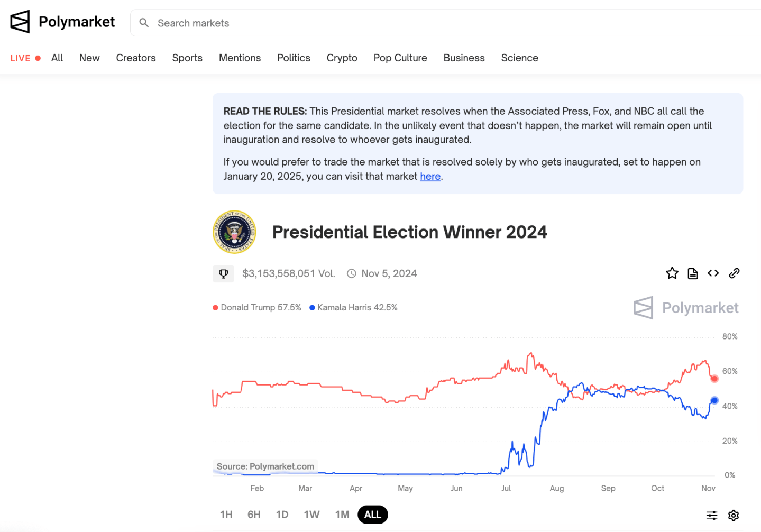Open the market rules document icon

tap(693, 273)
